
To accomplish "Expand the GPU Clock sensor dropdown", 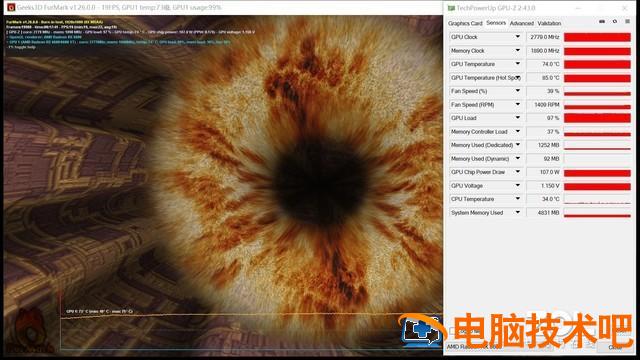I will tap(518, 37).
